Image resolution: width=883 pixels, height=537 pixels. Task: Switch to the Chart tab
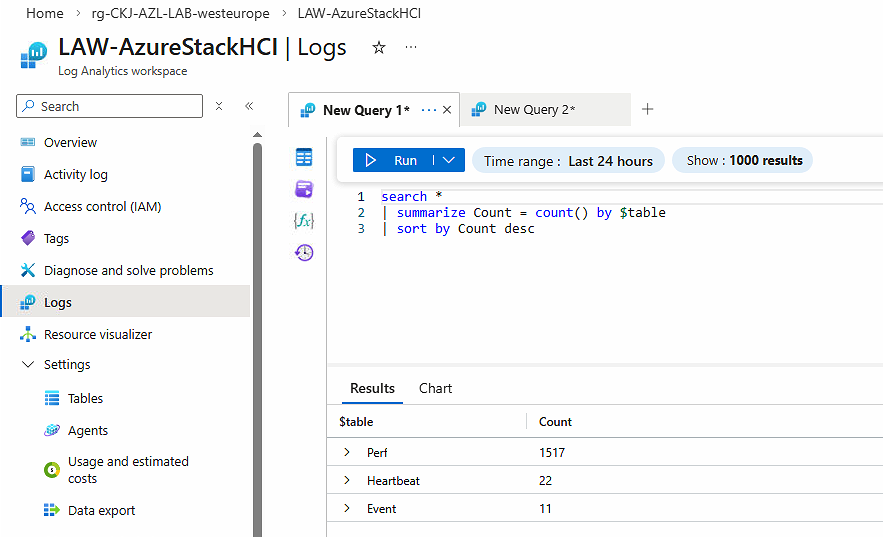click(x=435, y=388)
